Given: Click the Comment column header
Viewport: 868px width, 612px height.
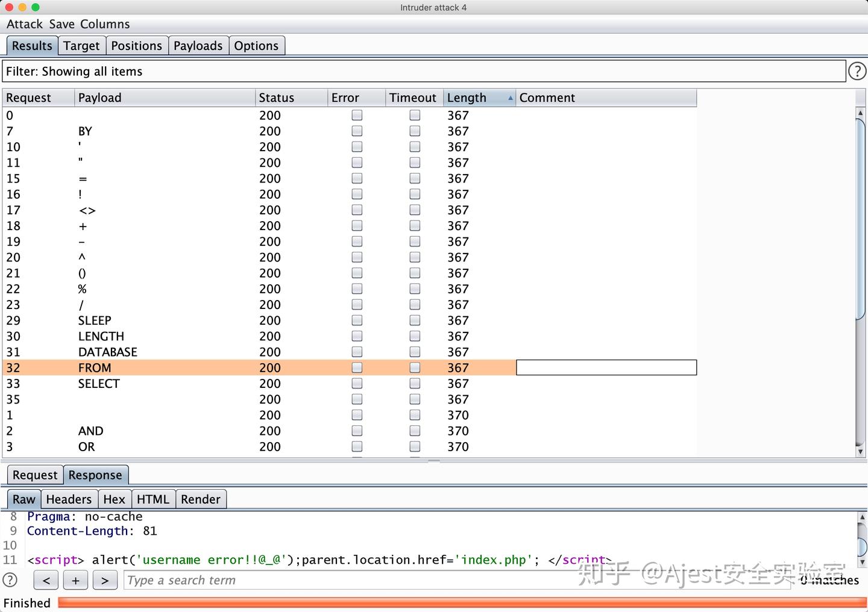Looking at the screenshot, I should (606, 98).
